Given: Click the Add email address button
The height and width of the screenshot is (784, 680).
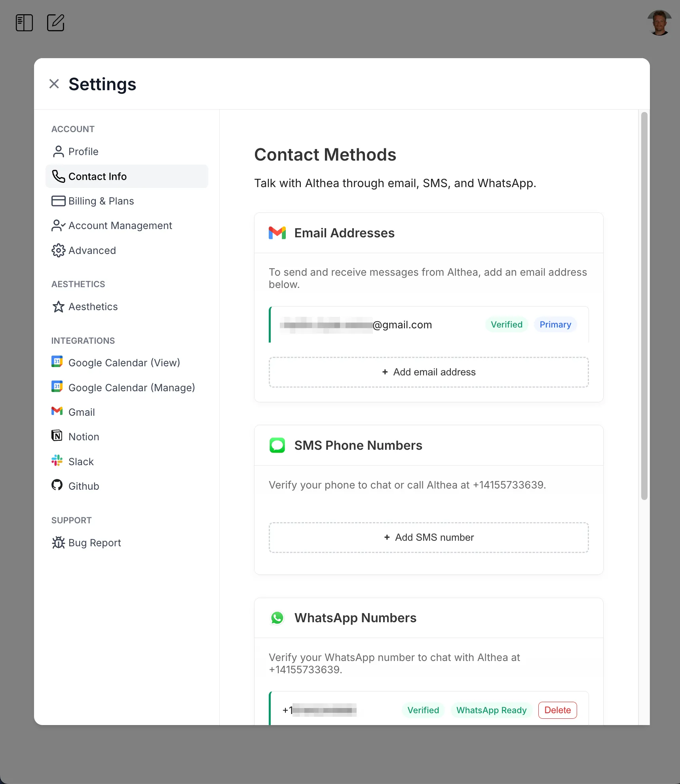Looking at the screenshot, I should (x=429, y=372).
